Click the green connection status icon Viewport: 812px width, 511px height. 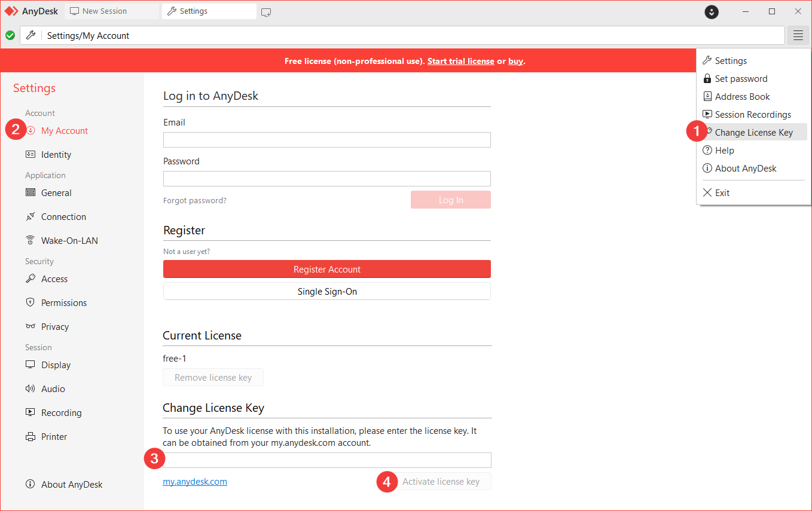coord(10,35)
